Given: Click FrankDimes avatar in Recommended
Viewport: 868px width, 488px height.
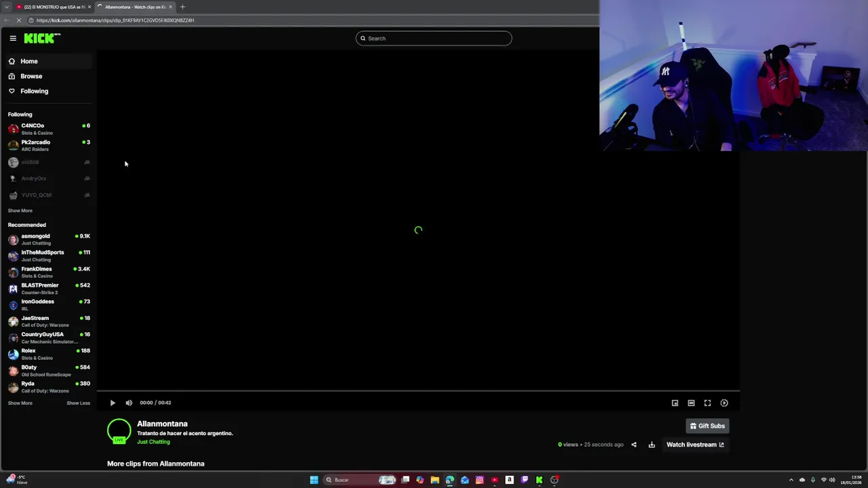Looking at the screenshot, I should (13, 272).
